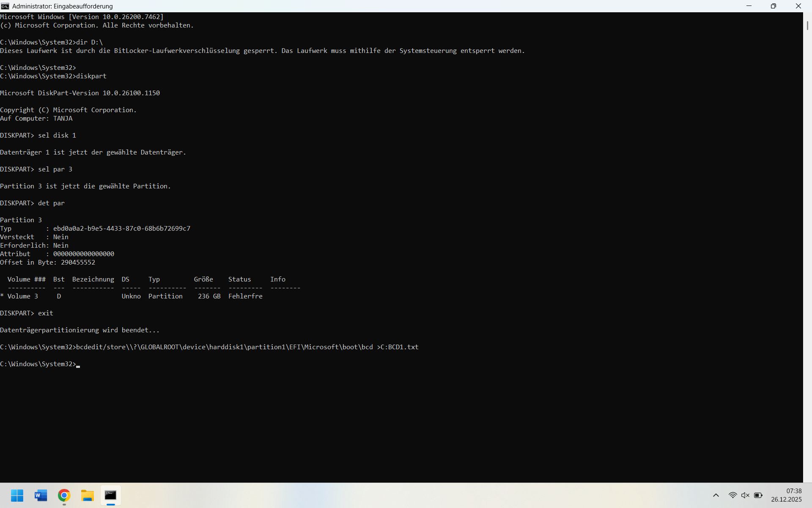Click the active prompt line with blinking cursor
Screen dimensions: 812x508
(78, 364)
